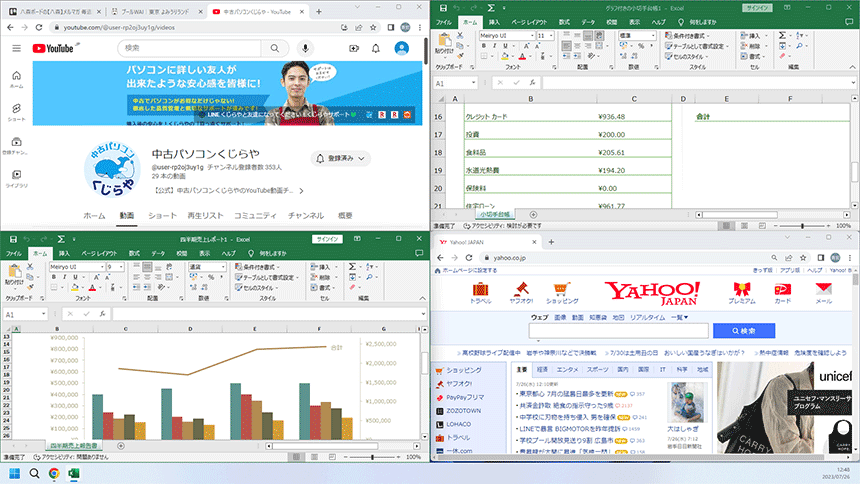
Task: Open number format dropdown in top-right Excel
Action: coord(653,35)
